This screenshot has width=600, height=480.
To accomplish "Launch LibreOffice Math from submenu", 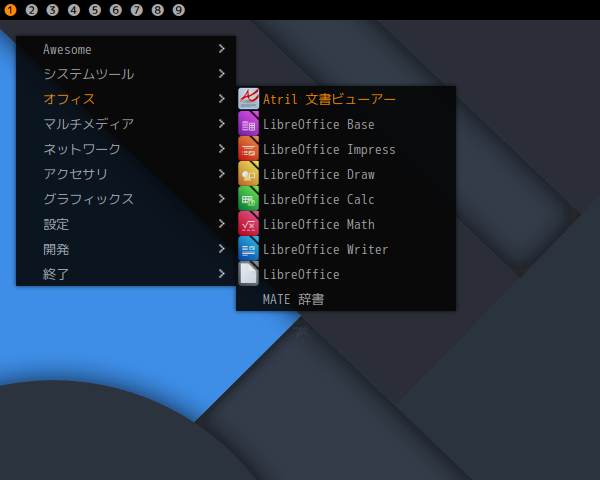I will 346,224.
